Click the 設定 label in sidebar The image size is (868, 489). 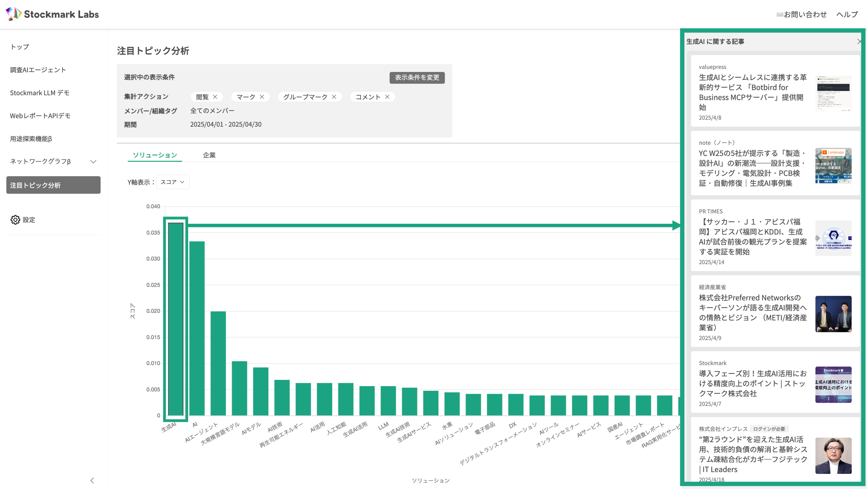pyautogui.click(x=29, y=220)
